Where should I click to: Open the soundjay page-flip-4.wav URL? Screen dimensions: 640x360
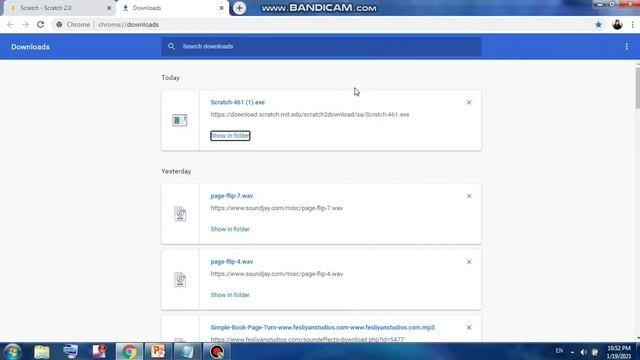pos(277,274)
